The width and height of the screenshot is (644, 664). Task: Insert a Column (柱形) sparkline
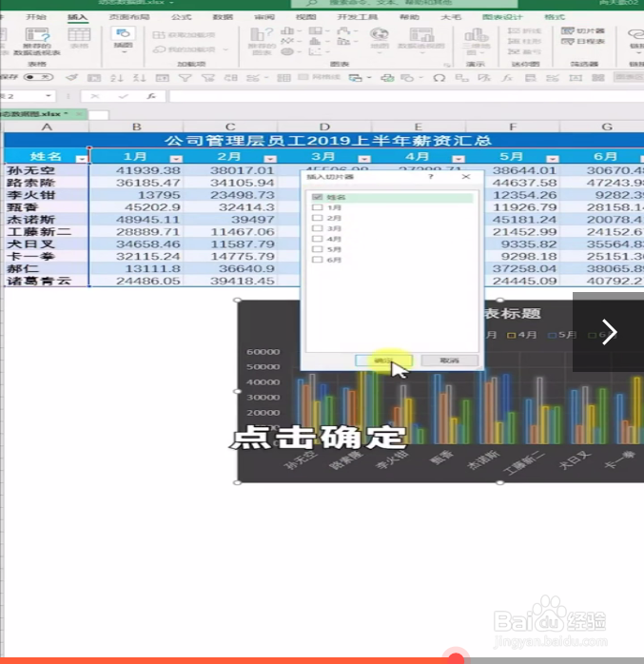tap(524, 41)
